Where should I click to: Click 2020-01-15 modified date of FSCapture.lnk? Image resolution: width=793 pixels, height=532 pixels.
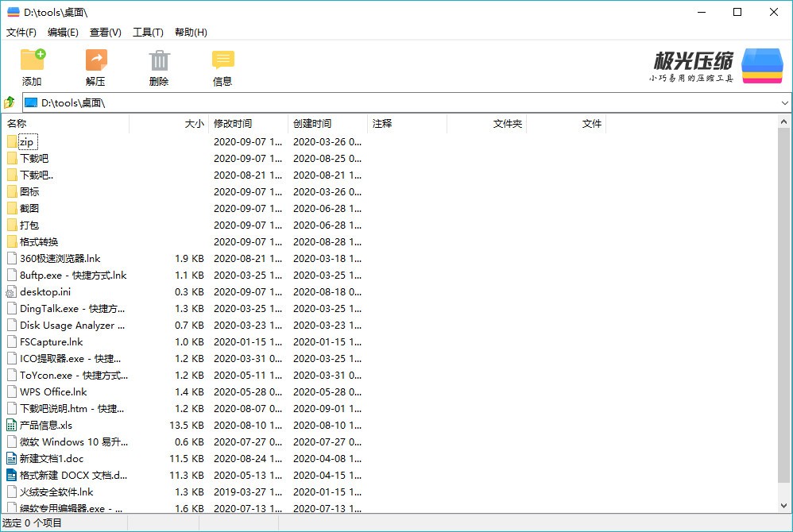click(248, 341)
